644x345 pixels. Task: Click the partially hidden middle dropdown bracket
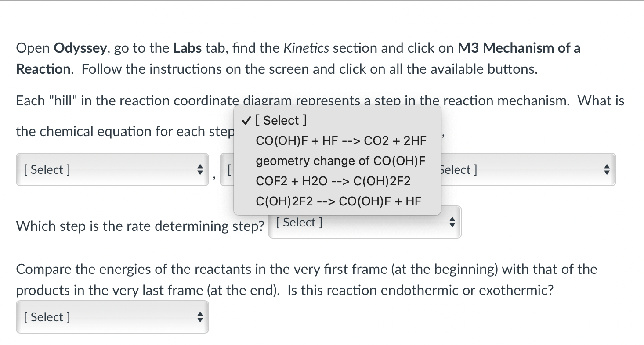pos(228,169)
